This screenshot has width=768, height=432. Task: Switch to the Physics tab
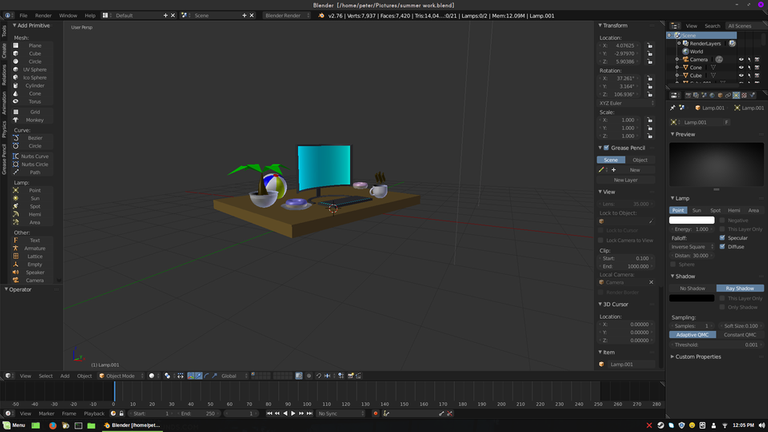(4, 129)
